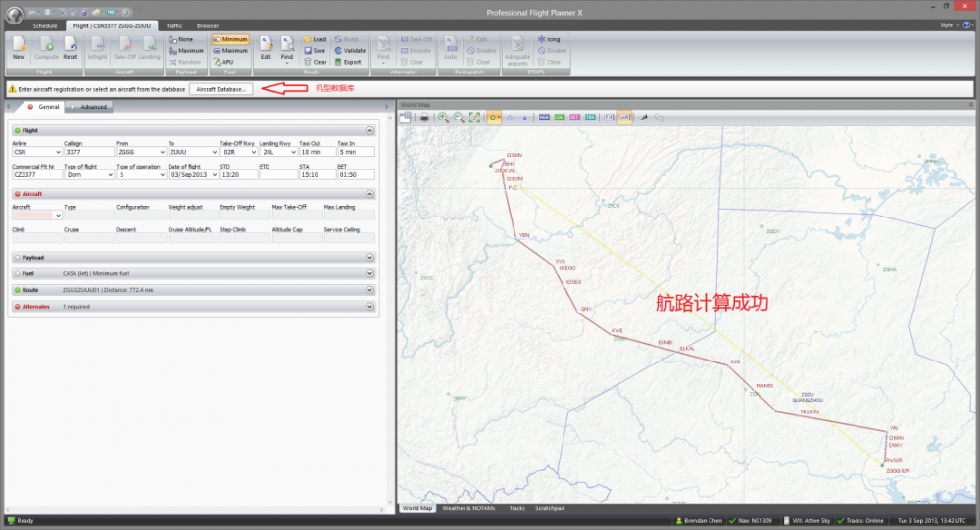Toggle UIR boundaries on map
Screen dimensions: 980x530
(x=624, y=117)
